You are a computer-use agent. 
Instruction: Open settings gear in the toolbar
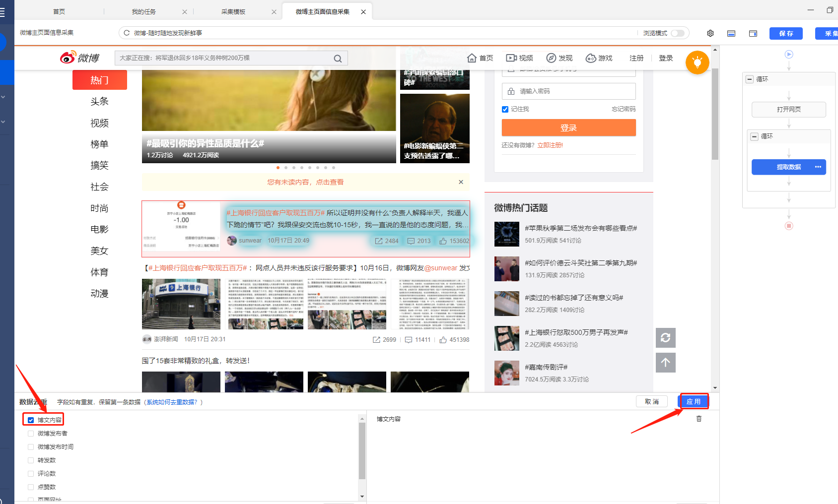pyautogui.click(x=710, y=33)
